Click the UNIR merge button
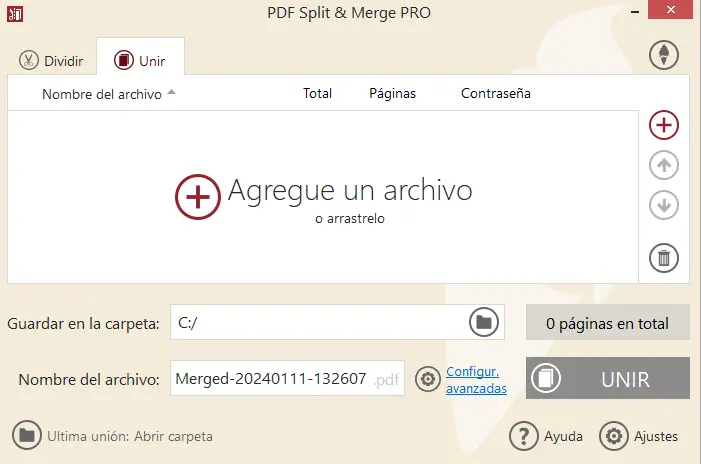The width and height of the screenshot is (701, 464). [x=608, y=378]
